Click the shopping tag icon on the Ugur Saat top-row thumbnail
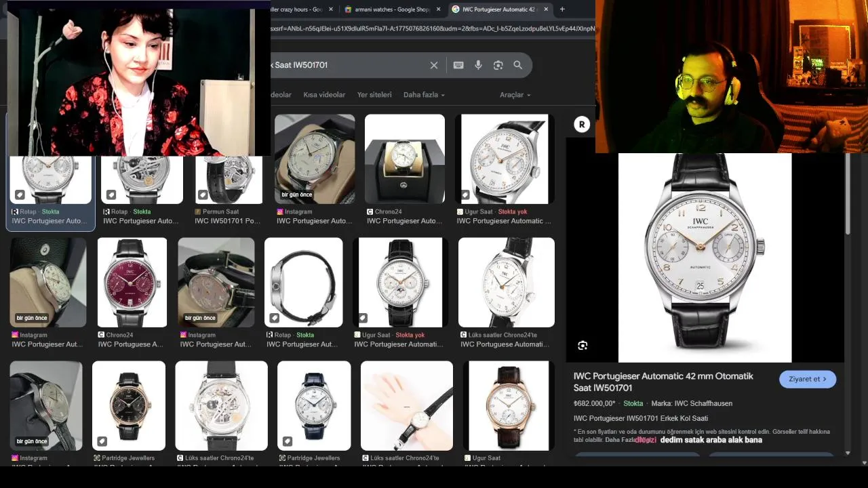This screenshot has height=488, width=868. point(465,195)
